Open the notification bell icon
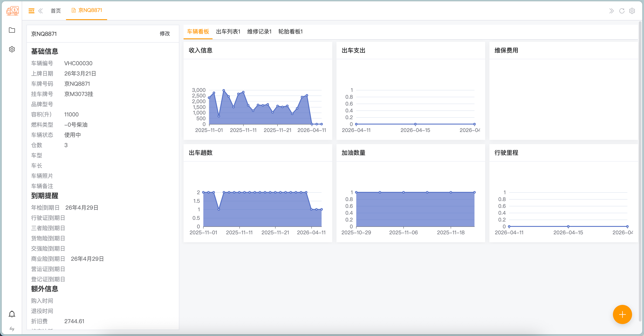644x336 pixels. [12, 314]
